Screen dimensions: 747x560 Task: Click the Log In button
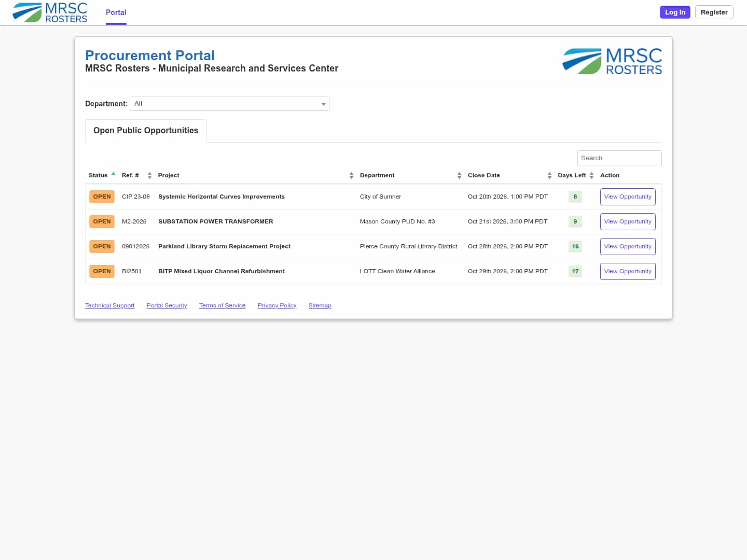tap(675, 12)
